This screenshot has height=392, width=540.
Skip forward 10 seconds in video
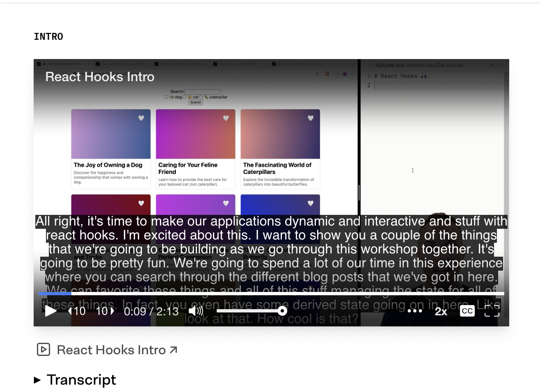(105, 311)
